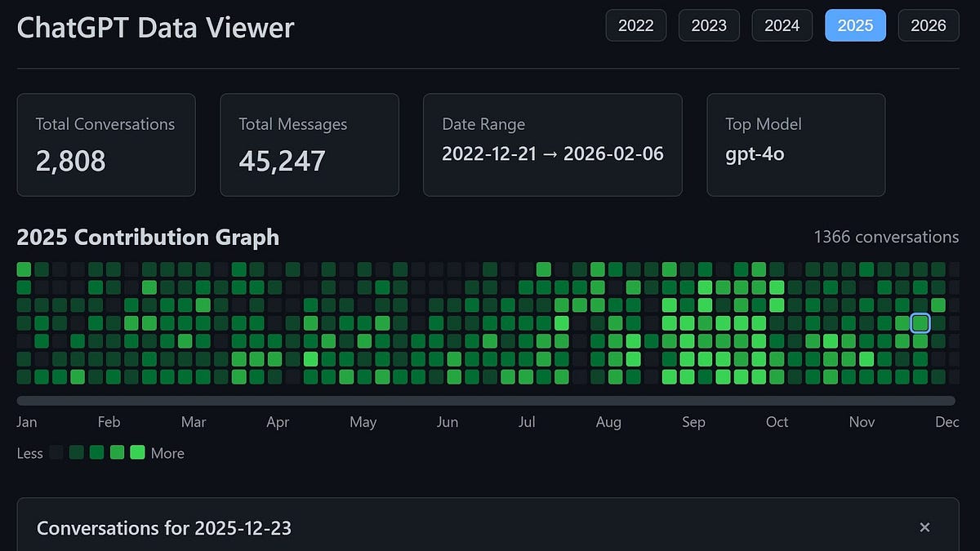Click the ChatGPT Data Viewer title
Screen dimensions: 980x551
point(155,27)
